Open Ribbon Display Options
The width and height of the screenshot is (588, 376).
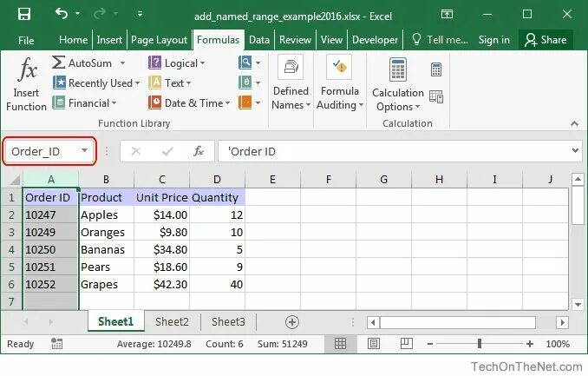coord(447,14)
